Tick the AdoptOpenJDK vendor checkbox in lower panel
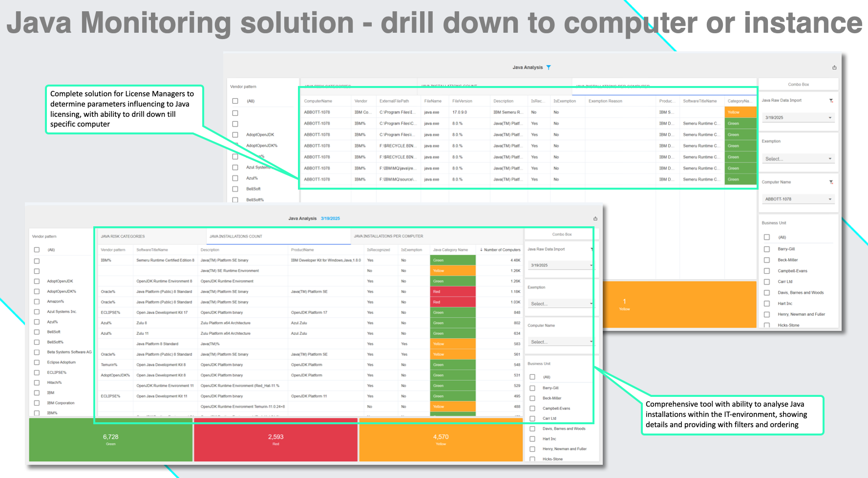The width and height of the screenshot is (868, 478). click(37, 281)
